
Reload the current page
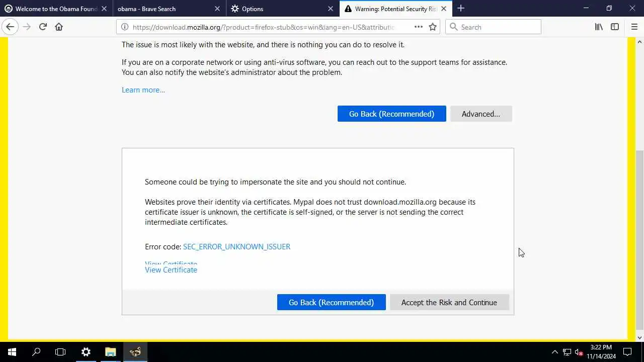coord(43,27)
